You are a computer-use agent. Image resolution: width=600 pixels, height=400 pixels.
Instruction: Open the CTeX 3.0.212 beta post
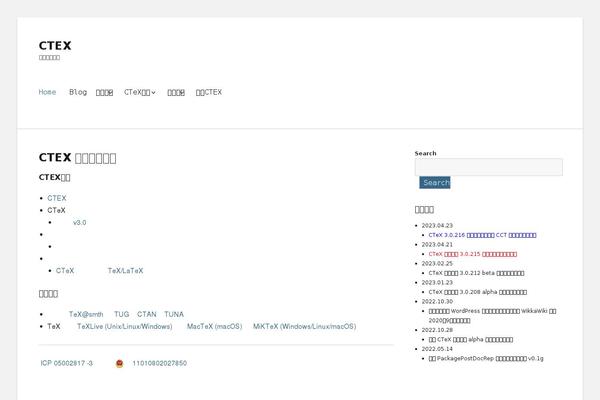(476, 273)
